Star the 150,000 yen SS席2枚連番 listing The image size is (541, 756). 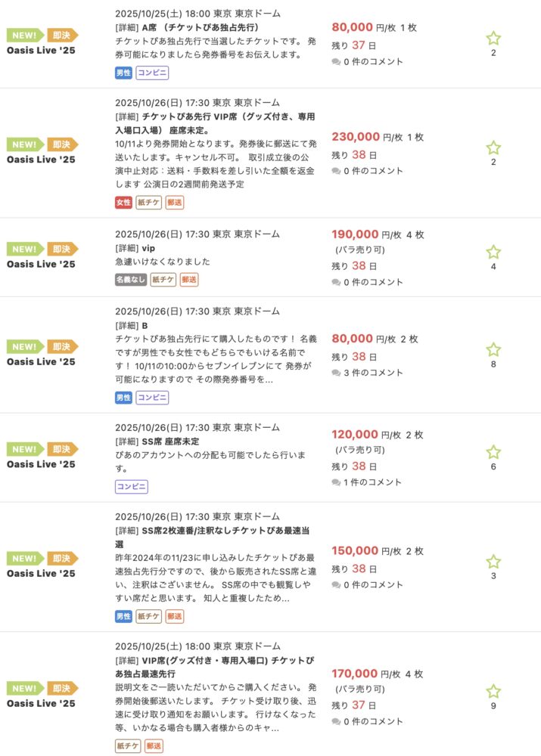pyautogui.click(x=493, y=562)
